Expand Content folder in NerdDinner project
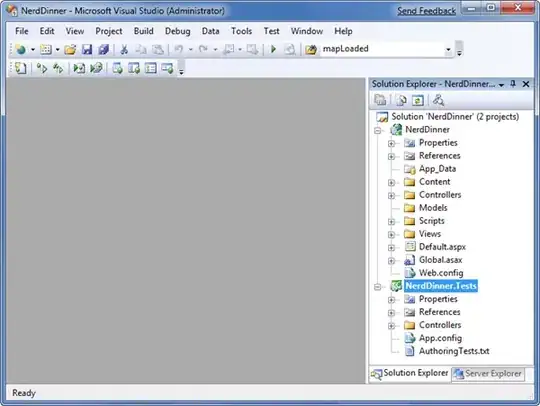540x406 pixels. tap(391, 183)
